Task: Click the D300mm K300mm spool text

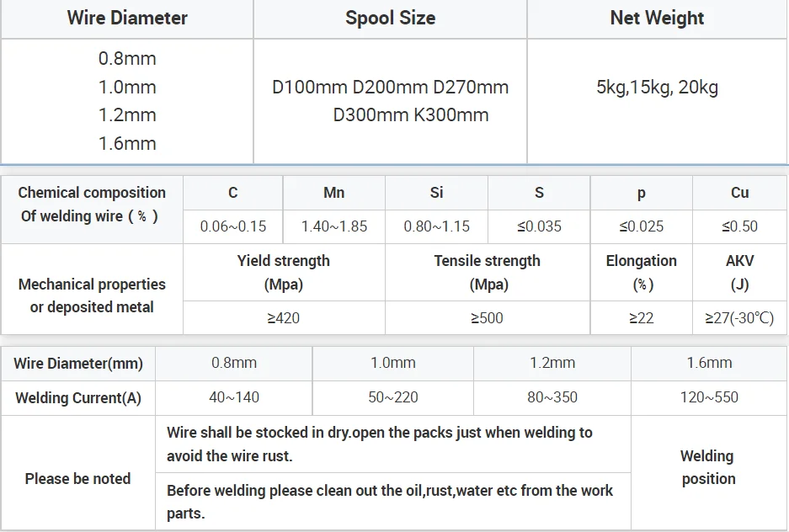Action: (410, 115)
